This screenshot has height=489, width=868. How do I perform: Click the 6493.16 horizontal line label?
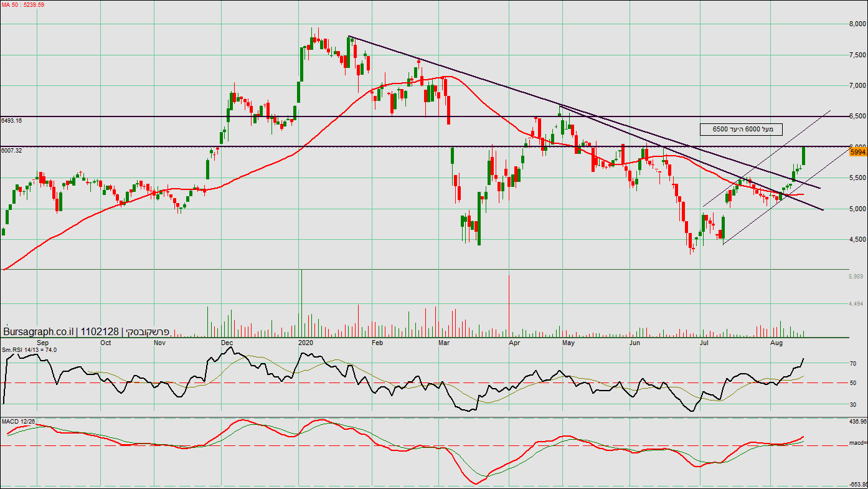pyautogui.click(x=11, y=120)
